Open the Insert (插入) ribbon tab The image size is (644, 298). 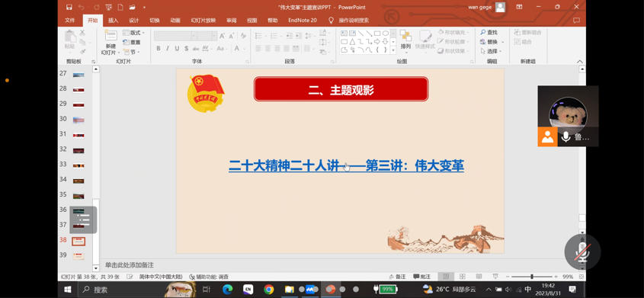[113, 20]
